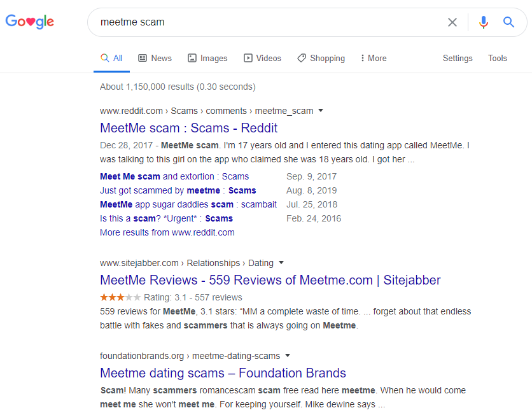Open Settings in the search toolbar

[458, 58]
